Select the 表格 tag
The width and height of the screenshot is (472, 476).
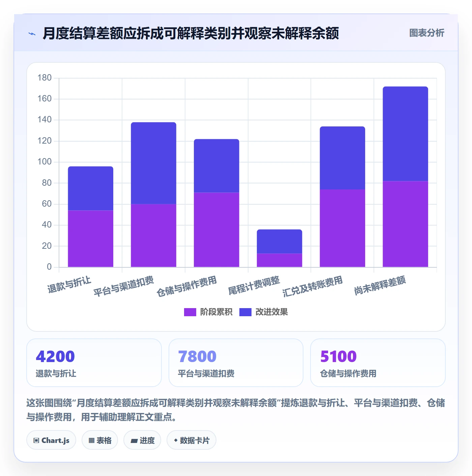tap(100, 440)
